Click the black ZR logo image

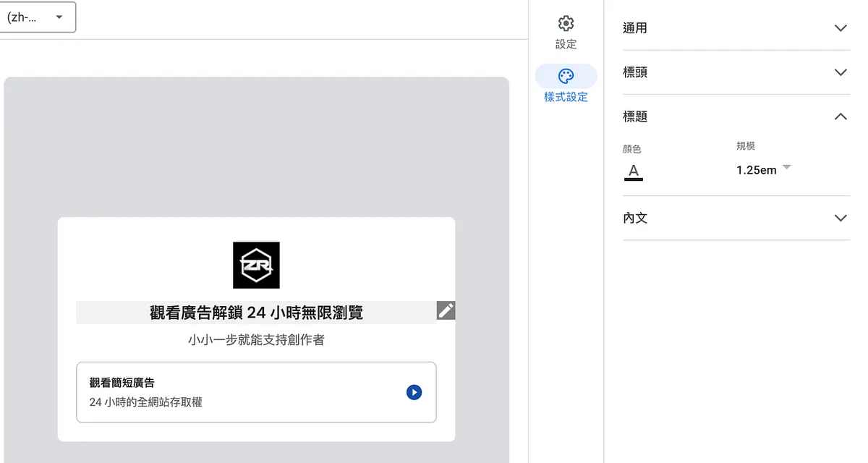pyautogui.click(x=256, y=266)
